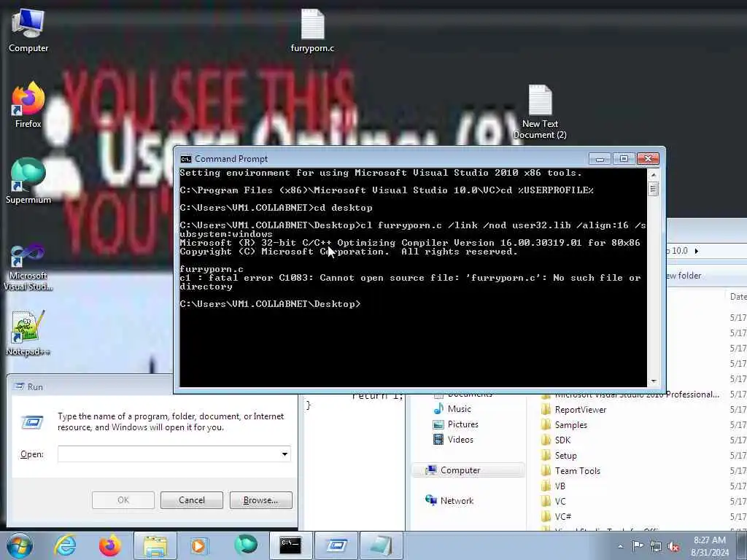The width and height of the screenshot is (747, 560).
Task: Select the VC folder in Explorer
Action: (x=554, y=501)
